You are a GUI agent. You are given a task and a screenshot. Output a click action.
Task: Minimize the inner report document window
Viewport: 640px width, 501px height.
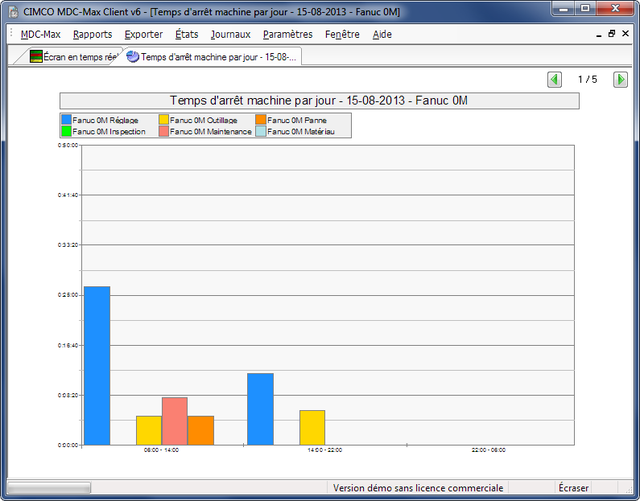tap(599, 35)
